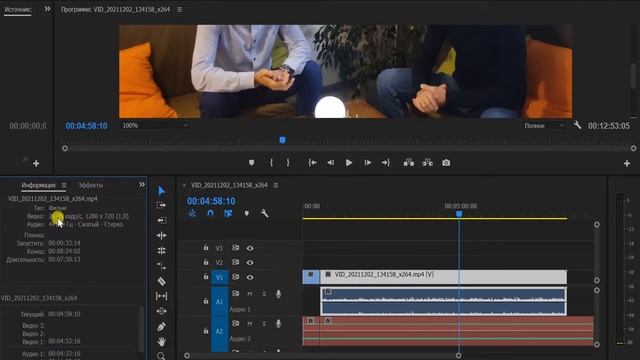Step forward one frame
The width and height of the screenshot is (640, 360).
click(368, 163)
